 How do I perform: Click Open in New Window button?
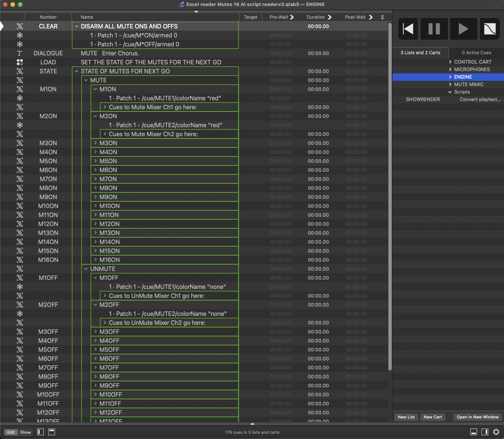point(477,417)
